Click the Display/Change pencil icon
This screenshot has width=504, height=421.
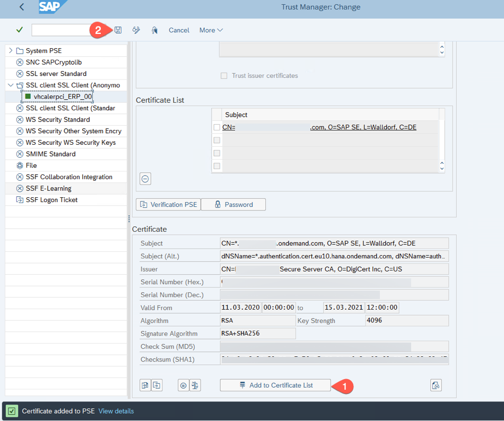pos(136,30)
